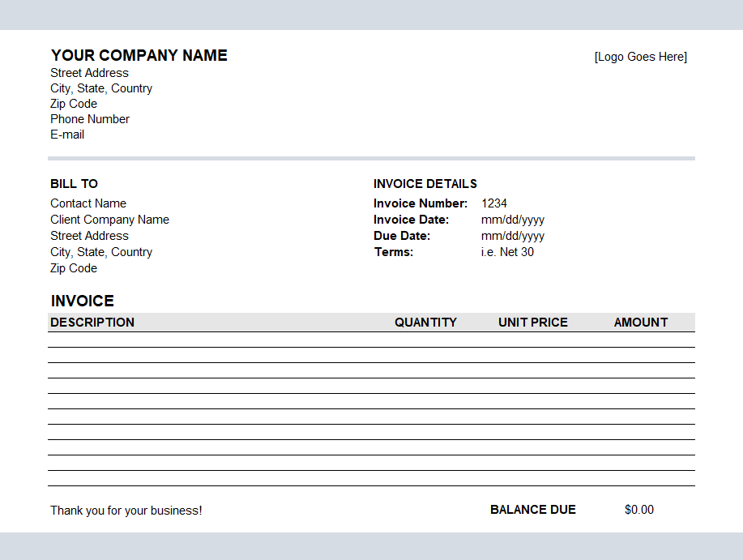
Task: Click the invoice number value 1234
Action: [x=494, y=203]
